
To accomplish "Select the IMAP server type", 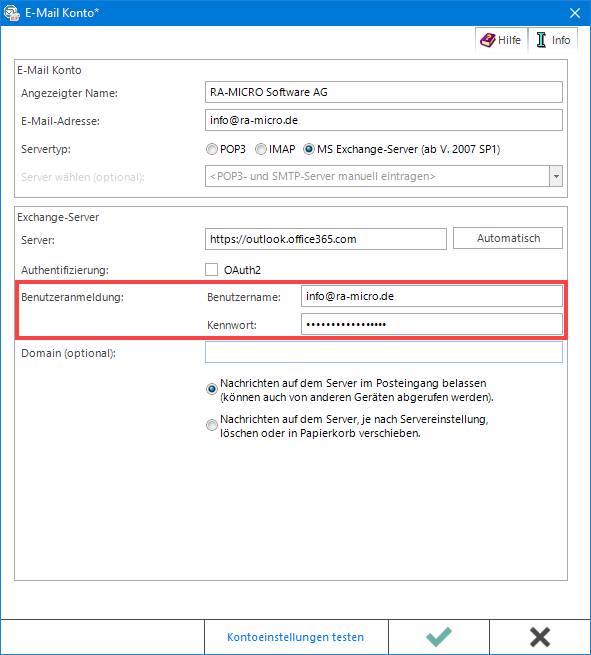I will [x=261, y=149].
